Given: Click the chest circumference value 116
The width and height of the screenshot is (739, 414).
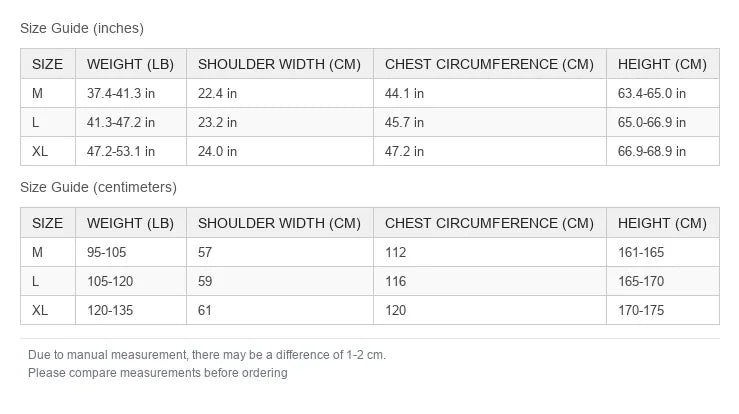Looking at the screenshot, I should pos(489,282).
